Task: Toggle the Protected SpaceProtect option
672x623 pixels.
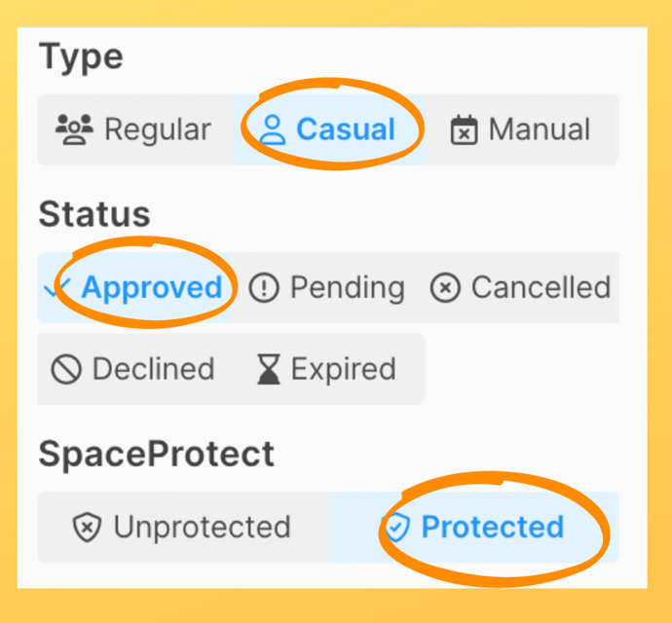Action: point(473,527)
